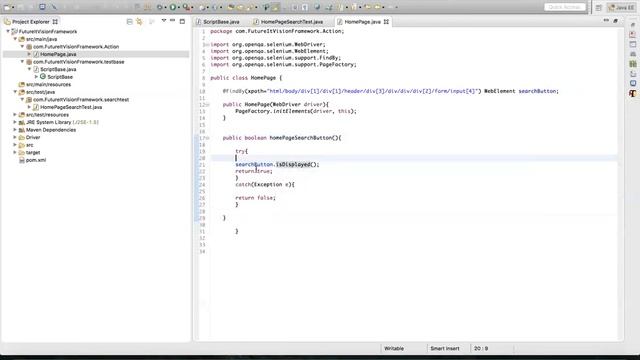Select the ScriptBase class item

(x=60, y=77)
